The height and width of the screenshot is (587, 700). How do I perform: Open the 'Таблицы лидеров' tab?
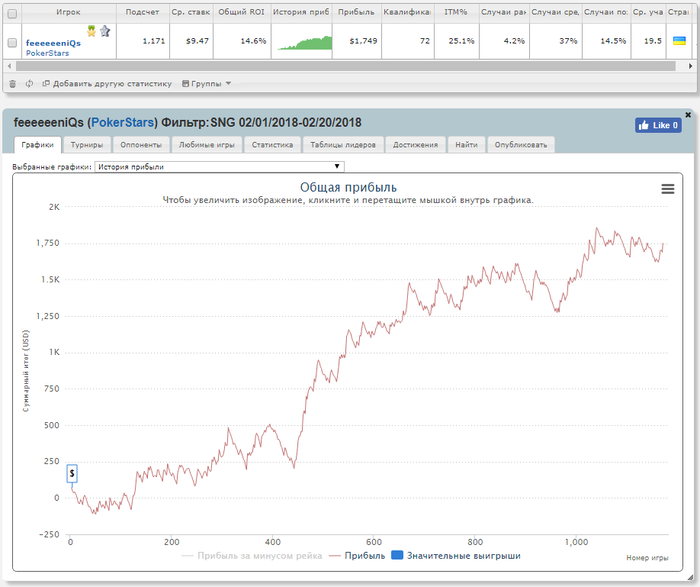pos(343,145)
